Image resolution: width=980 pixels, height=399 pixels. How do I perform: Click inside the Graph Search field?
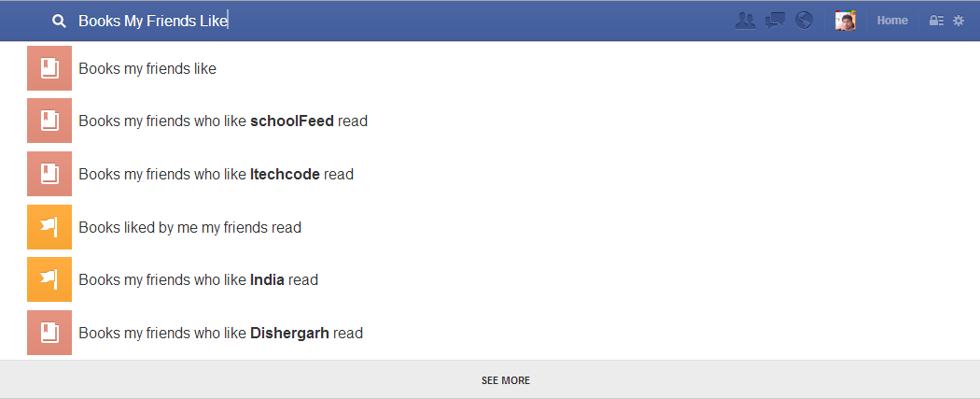point(375,21)
